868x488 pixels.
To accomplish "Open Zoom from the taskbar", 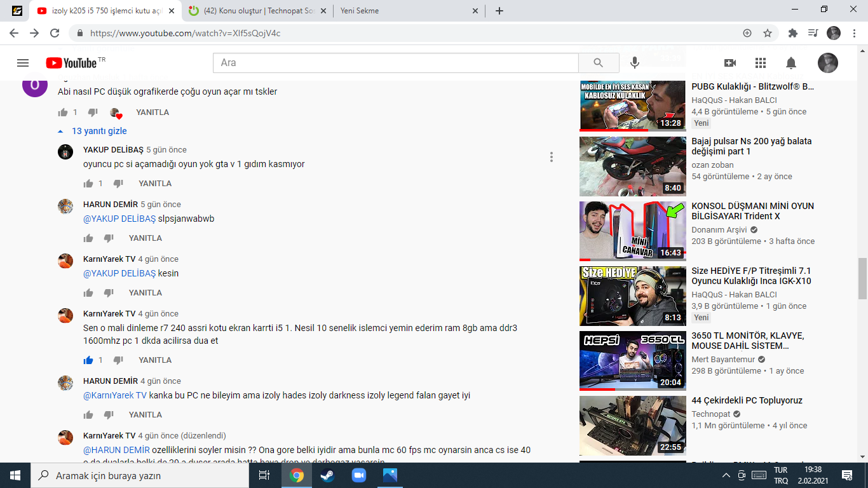I will click(359, 475).
